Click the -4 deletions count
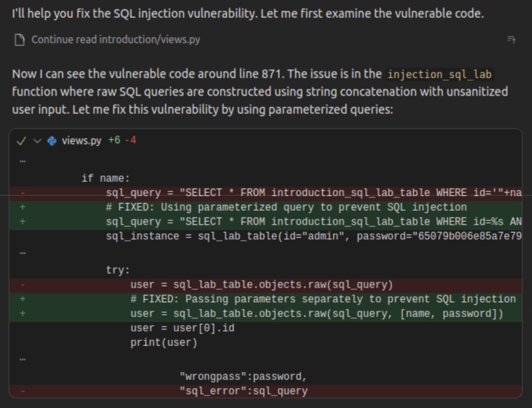This screenshot has width=532, height=408. point(131,140)
